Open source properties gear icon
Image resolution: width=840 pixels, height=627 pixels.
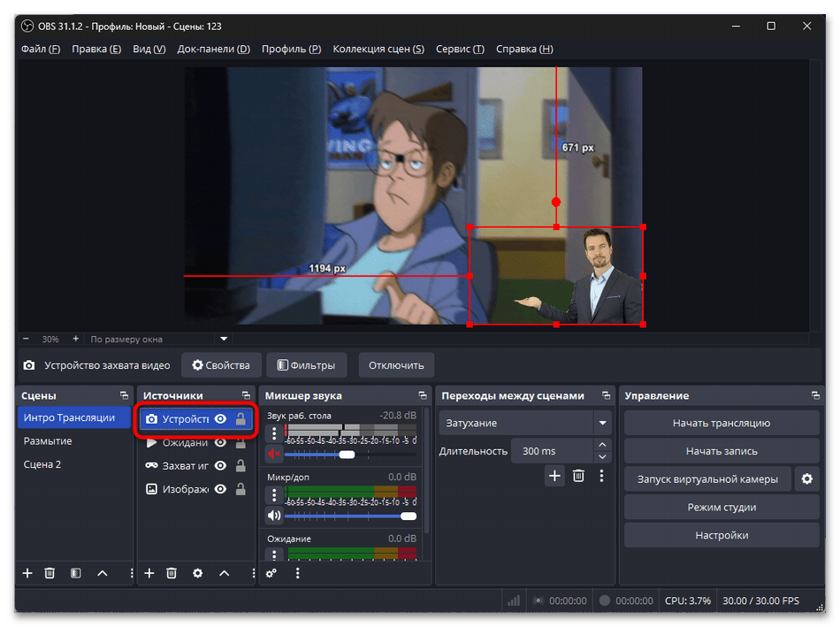(198, 573)
